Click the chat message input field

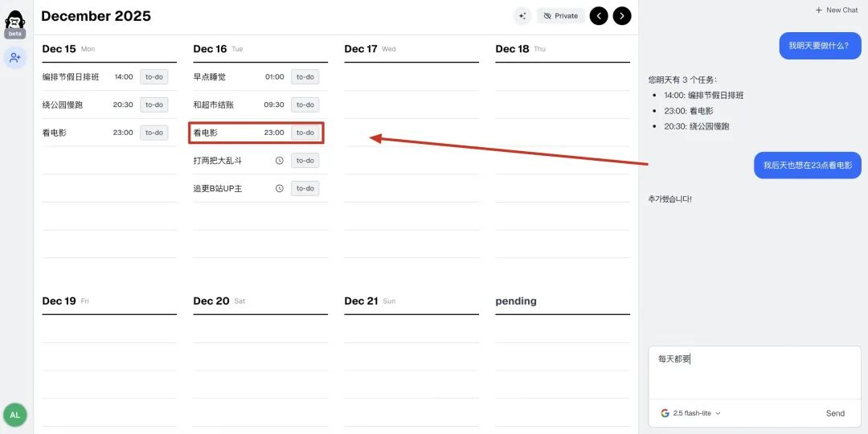tap(754, 371)
